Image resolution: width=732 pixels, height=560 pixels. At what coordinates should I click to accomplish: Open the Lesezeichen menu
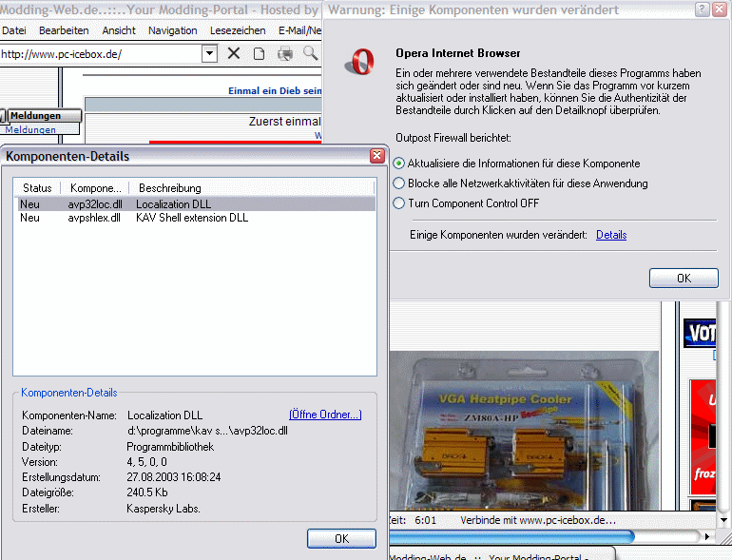(238, 30)
